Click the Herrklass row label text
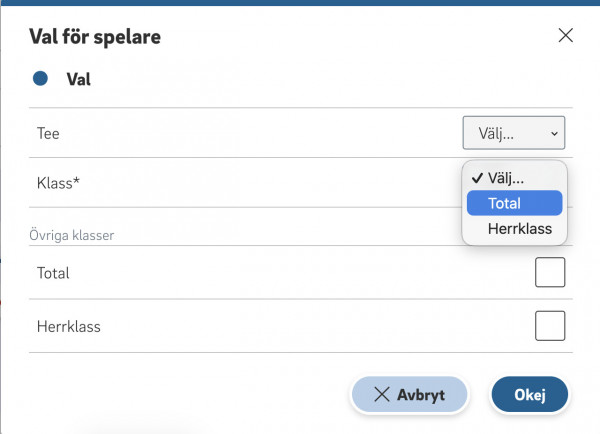This screenshot has width=600, height=434. (x=68, y=326)
